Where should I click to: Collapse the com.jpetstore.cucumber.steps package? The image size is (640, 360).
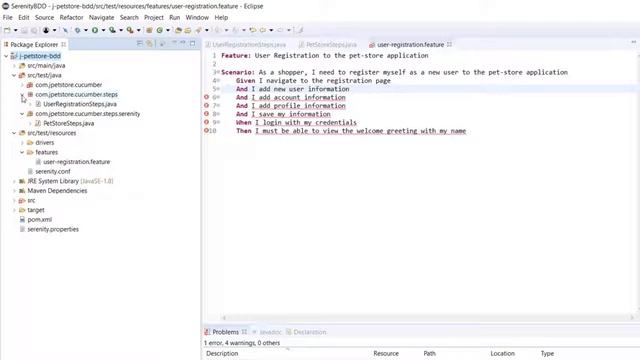22,94
